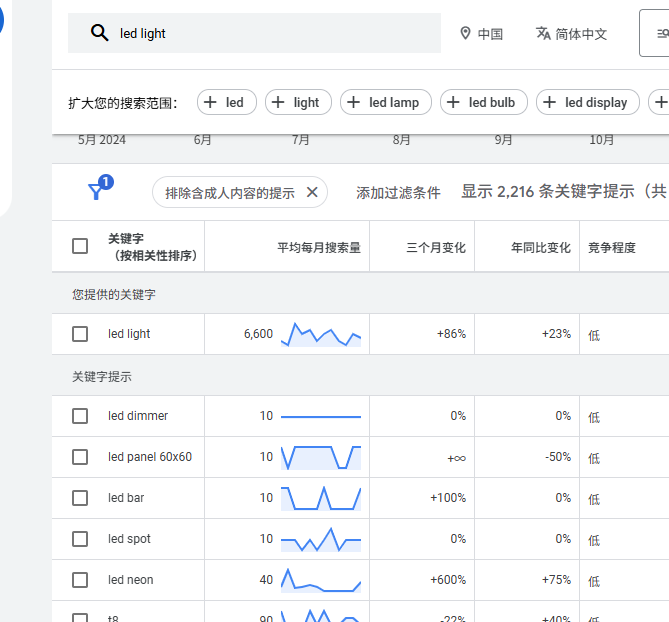Click the 'led panel 60x60' trend sparkline

click(321, 457)
